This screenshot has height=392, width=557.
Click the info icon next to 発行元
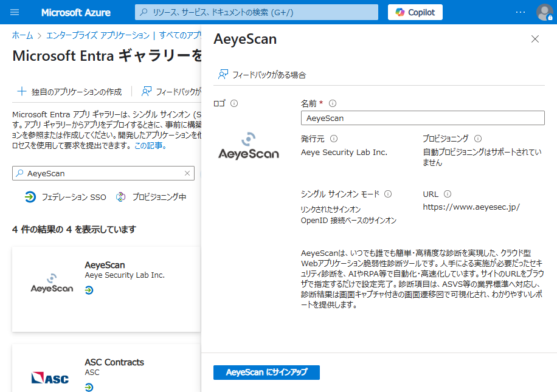334,139
